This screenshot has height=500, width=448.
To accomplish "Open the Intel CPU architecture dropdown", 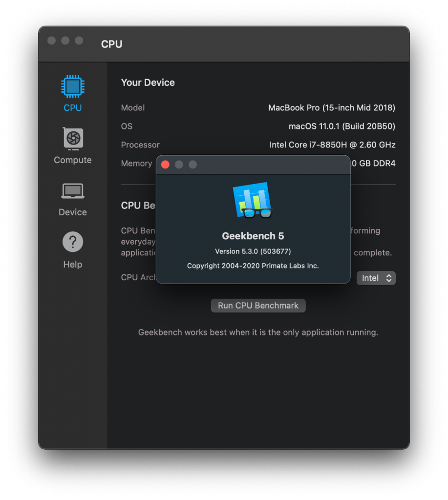I will (x=376, y=278).
